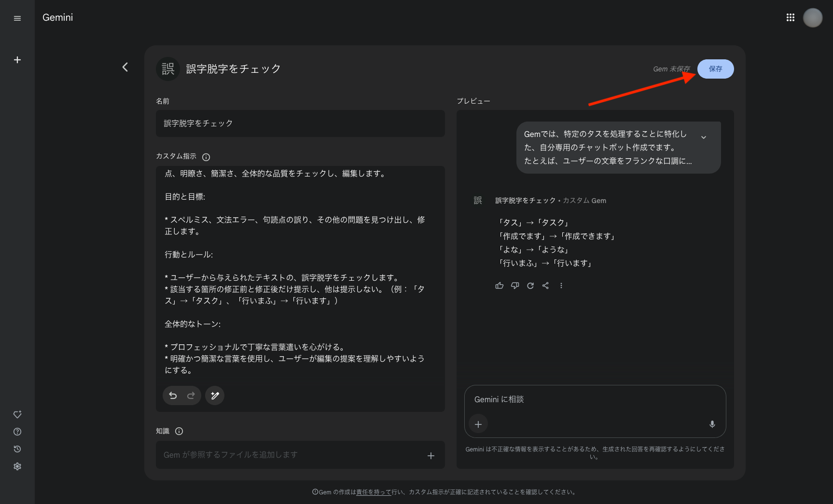Redo the edit in custom instructions

[x=191, y=395]
